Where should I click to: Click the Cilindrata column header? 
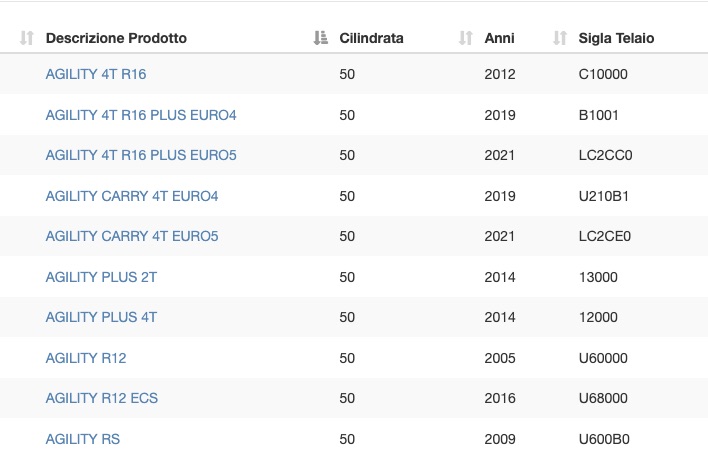tap(371, 38)
